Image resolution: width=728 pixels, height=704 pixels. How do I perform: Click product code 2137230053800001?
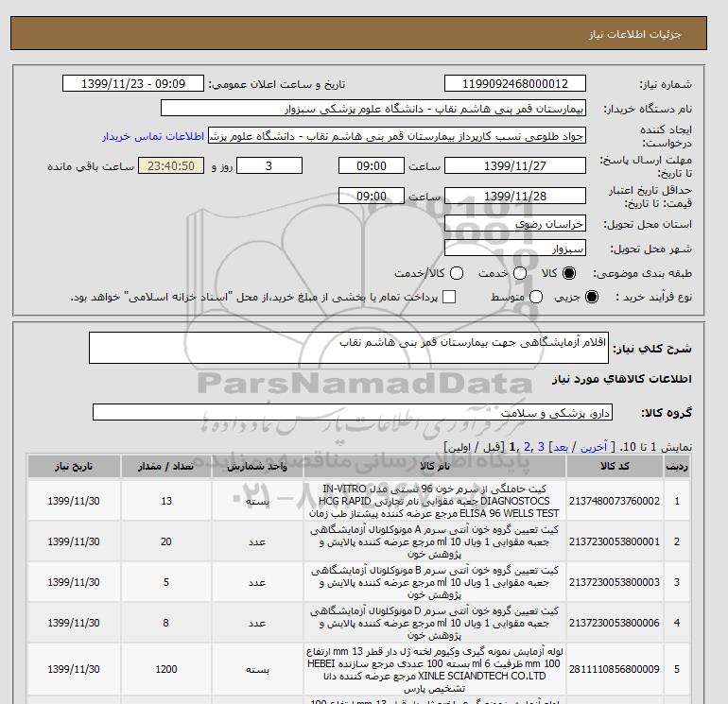coord(615,541)
